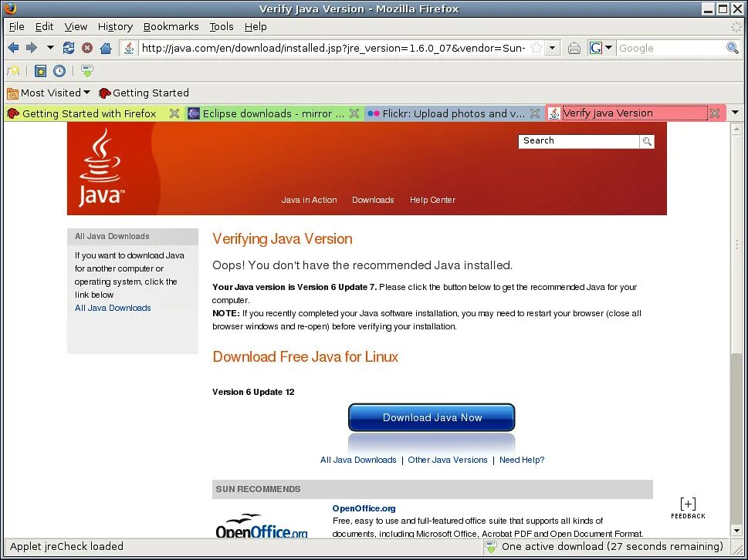The height and width of the screenshot is (560, 748).
Task: Click the Firefox icon in the title bar
Action: point(9,8)
